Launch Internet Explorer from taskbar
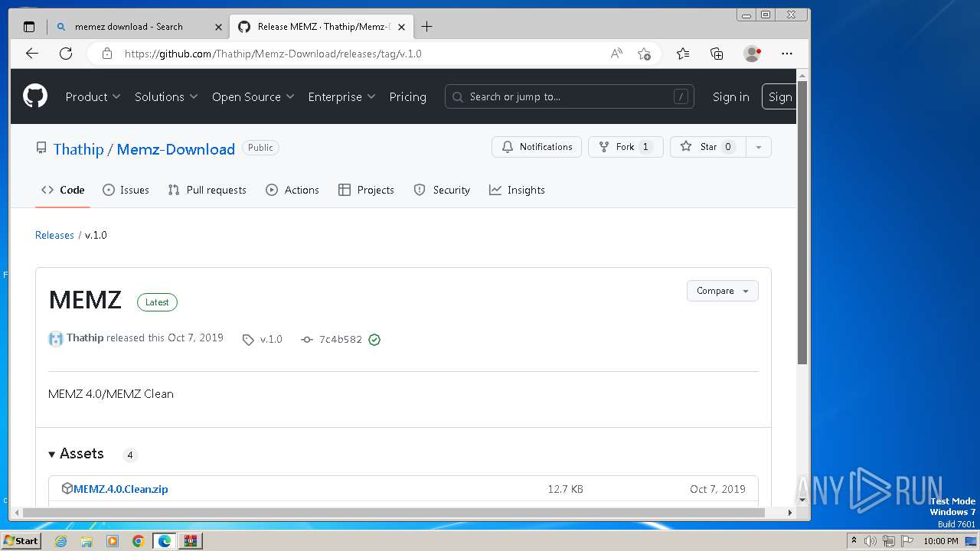 (x=61, y=541)
